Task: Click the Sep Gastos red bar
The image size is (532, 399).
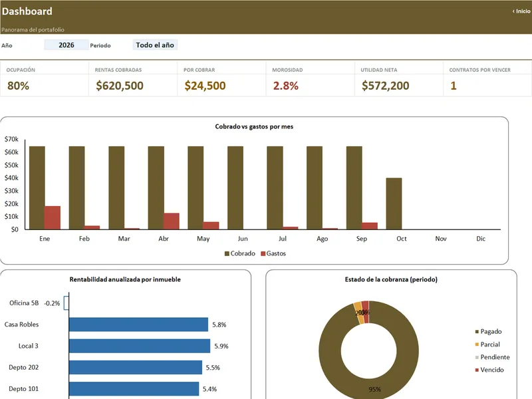Action: tap(370, 226)
